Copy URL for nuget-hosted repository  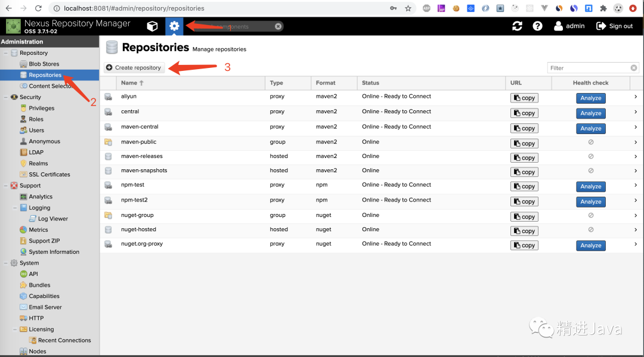(x=524, y=231)
